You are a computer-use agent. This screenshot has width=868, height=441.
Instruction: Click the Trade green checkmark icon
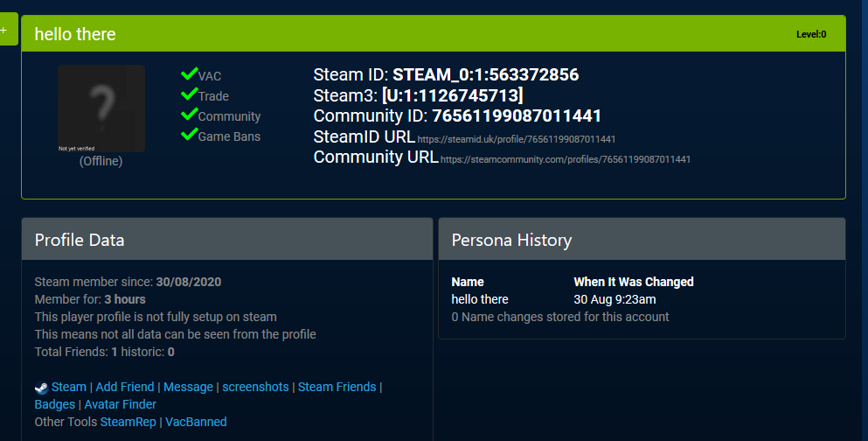click(190, 94)
